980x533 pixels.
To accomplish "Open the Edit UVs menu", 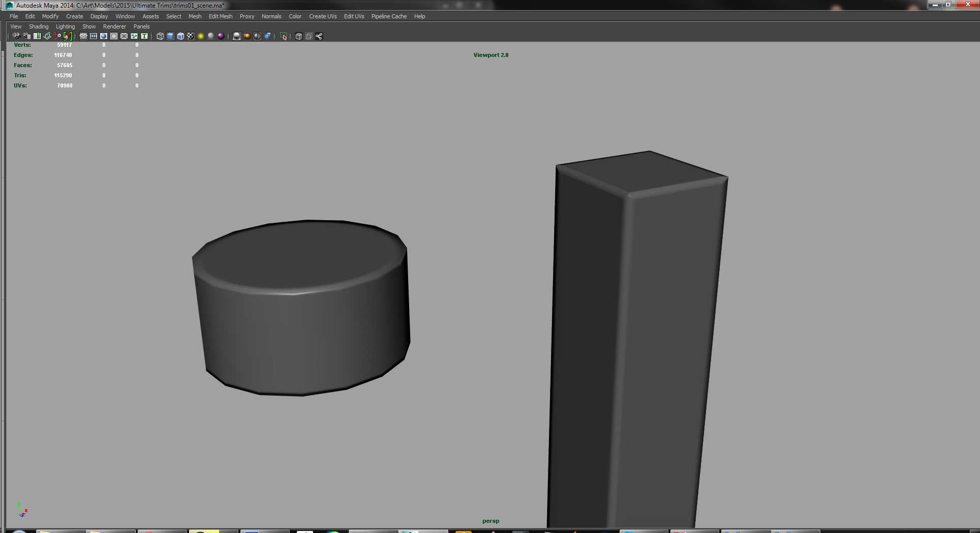I will 354,16.
